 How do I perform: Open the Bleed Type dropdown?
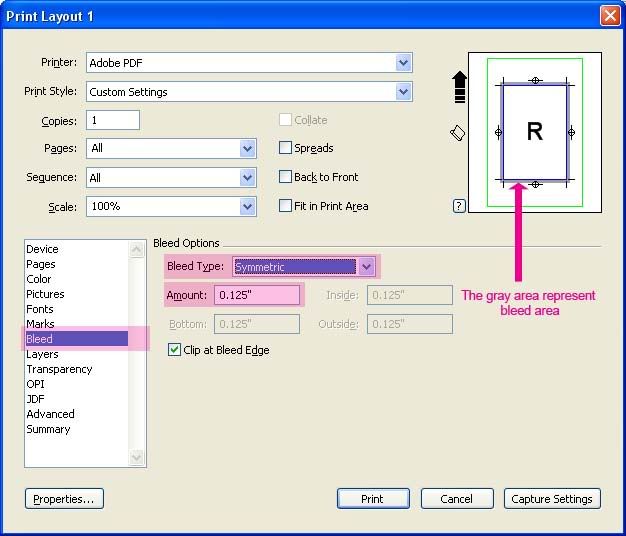coord(367,267)
